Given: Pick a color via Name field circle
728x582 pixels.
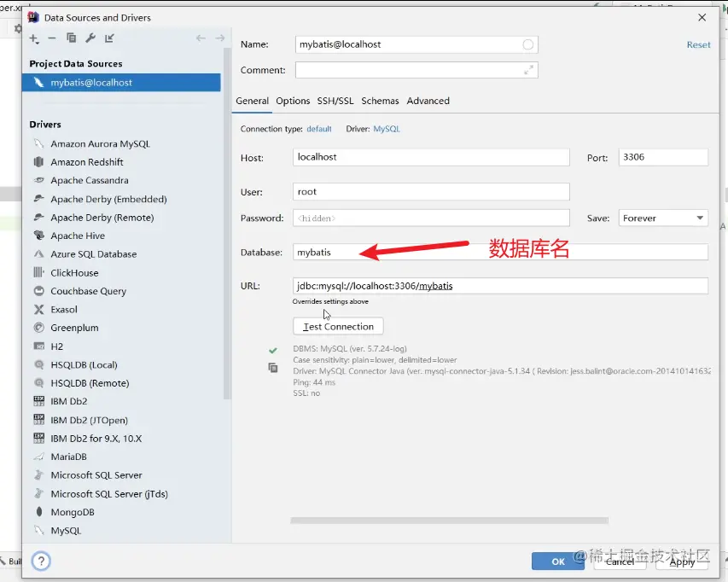Looking at the screenshot, I should coord(528,44).
